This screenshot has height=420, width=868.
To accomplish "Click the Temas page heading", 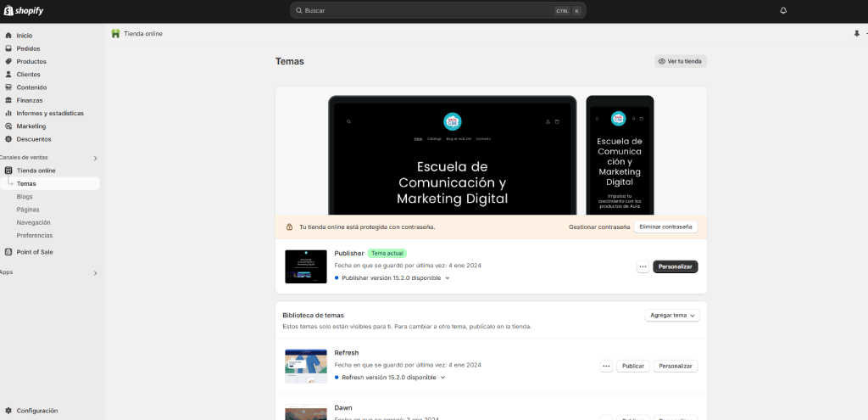I will (x=290, y=61).
